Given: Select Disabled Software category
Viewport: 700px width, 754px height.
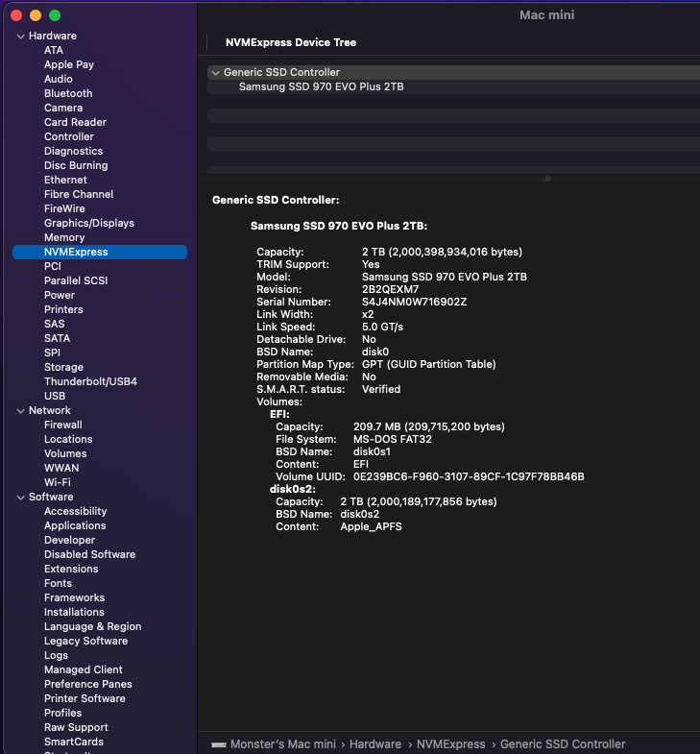Looking at the screenshot, I should pyautogui.click(x=90, y=555).
